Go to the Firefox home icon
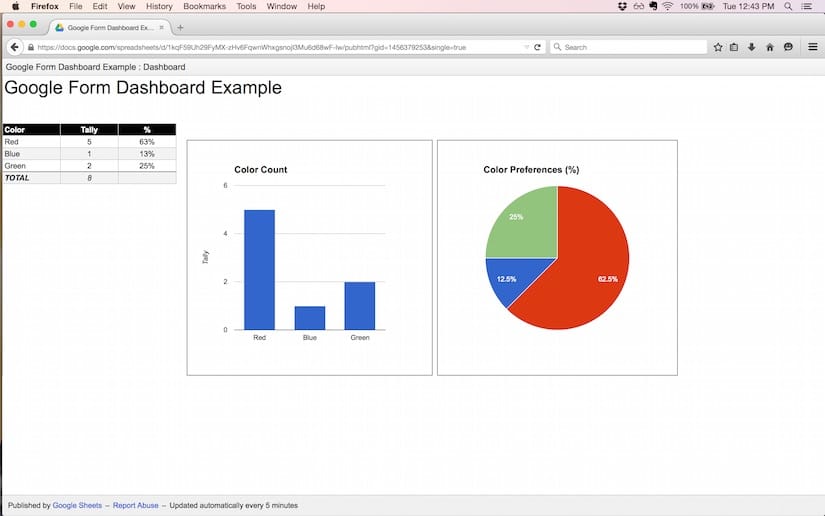 click(770, 47)
